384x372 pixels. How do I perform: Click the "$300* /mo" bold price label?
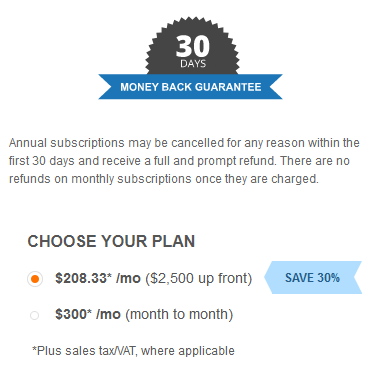coord(88,314)
